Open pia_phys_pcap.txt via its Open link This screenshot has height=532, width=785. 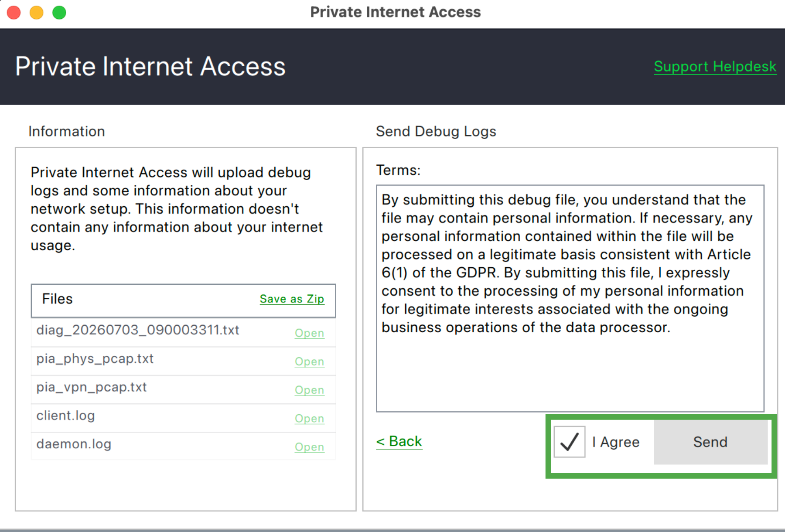point(309,361)
